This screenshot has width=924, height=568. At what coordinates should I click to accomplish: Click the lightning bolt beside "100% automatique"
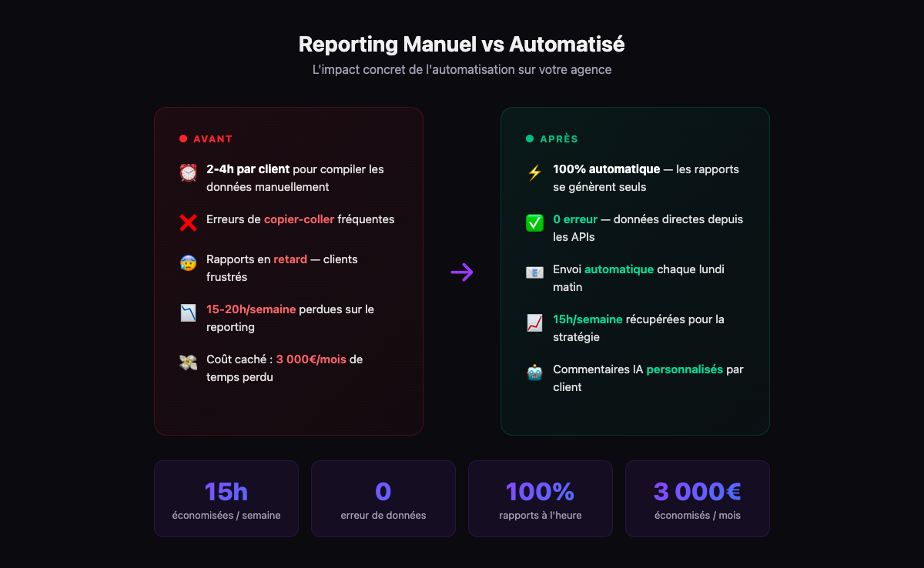point(534,172)
